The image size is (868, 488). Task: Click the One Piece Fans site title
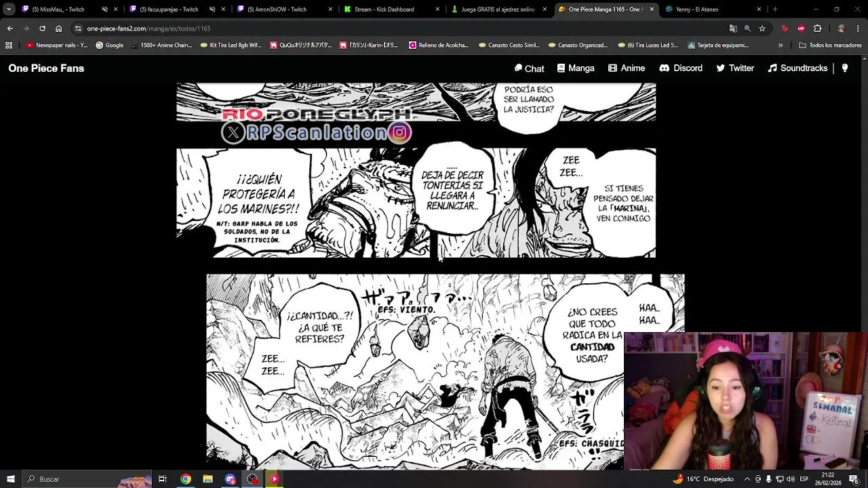point(46,68)
